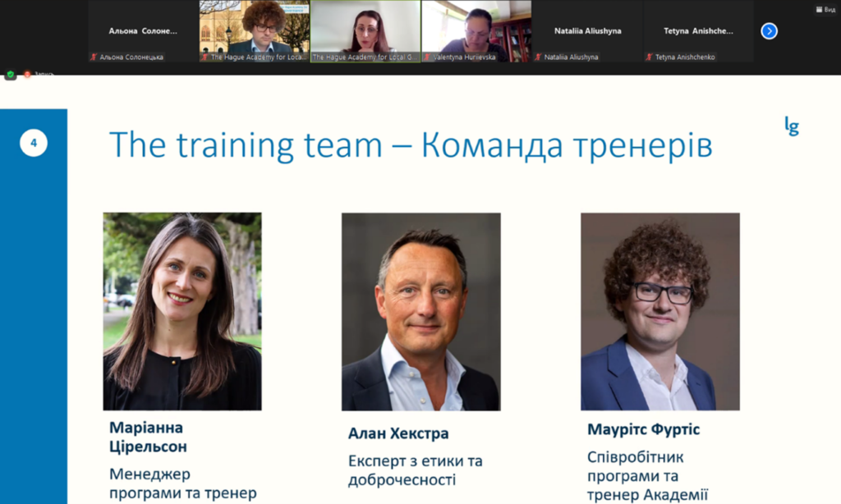Click Алан Хекстра's portrait photo
The width and height of the screenshot is (841, 504).
click(421, 312)
